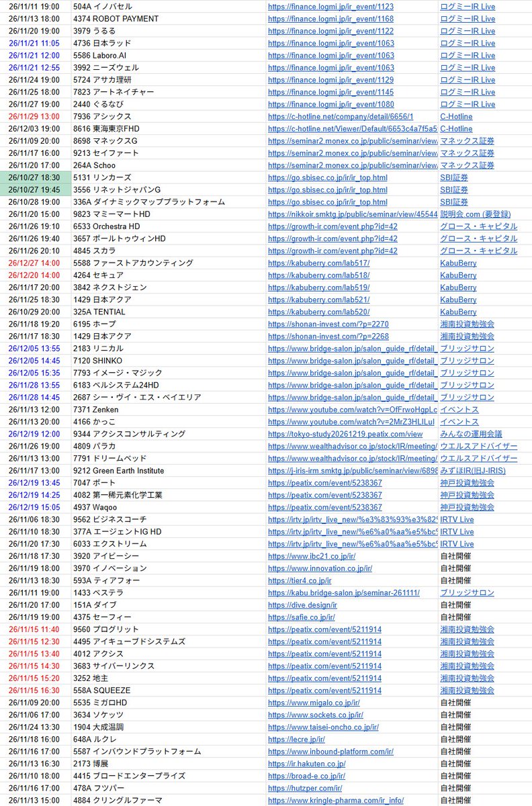Viewport: 532px width, 806px height.
Task: Click the 説明会.com (要登録) link
Action: click(x=475, y=214)
